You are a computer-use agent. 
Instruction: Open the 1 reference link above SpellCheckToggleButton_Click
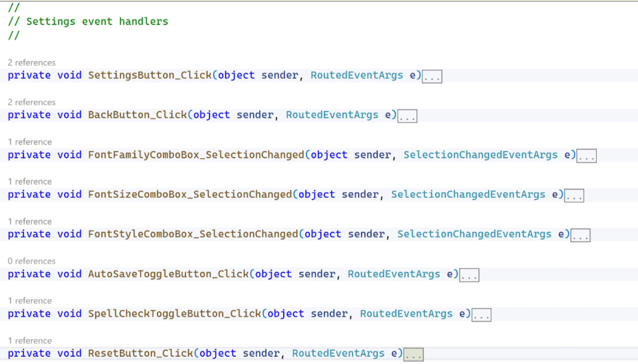pyautogui.click(x=30, y=301)
